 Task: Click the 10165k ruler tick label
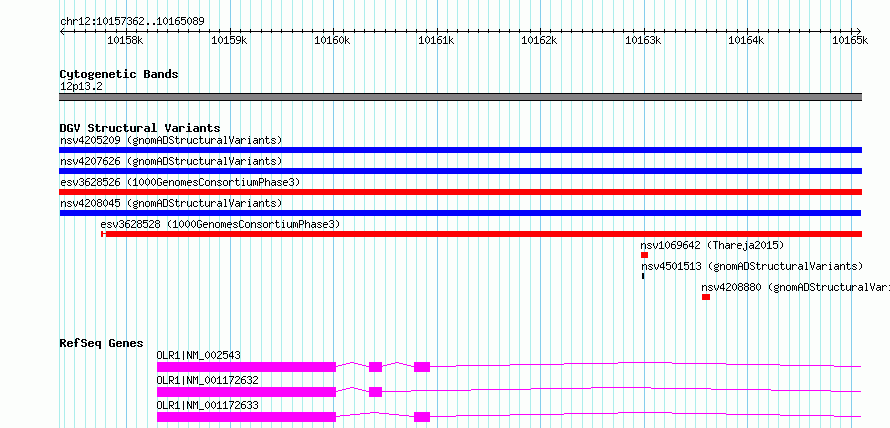pyautogui.click(x=850, y=40)
